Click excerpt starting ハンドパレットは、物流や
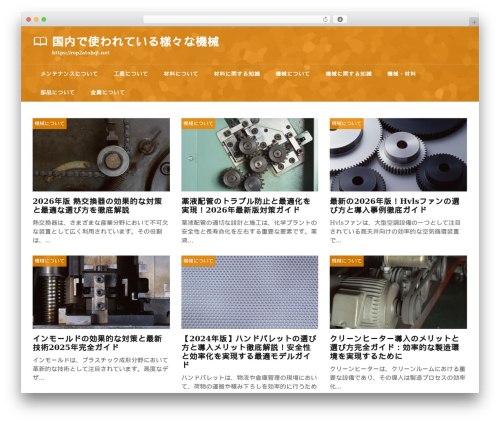500x423 pixels. [x=249, y=382]
